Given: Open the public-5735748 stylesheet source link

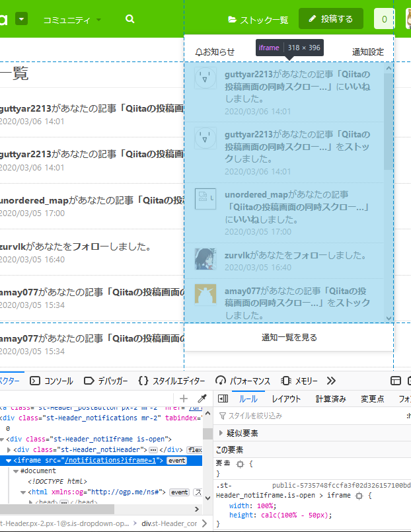Looking at the screenshot, I should point(341,486).
